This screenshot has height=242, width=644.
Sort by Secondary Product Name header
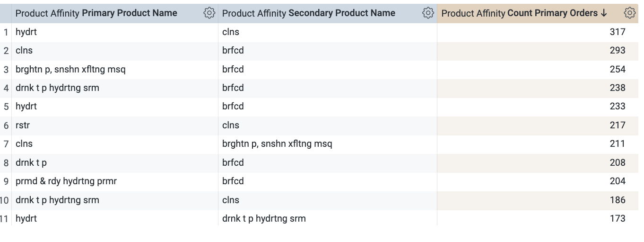point(309,13)
